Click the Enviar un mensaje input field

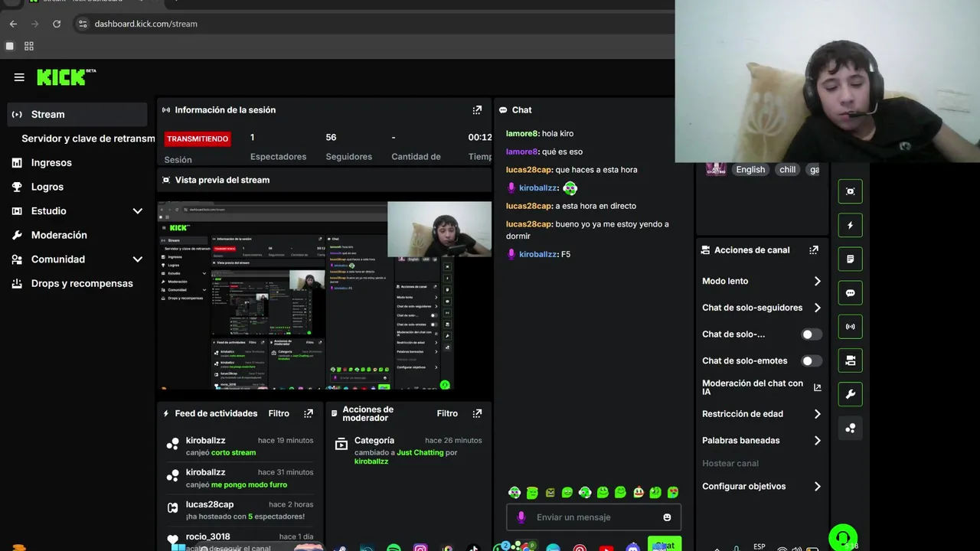(593, 517)
